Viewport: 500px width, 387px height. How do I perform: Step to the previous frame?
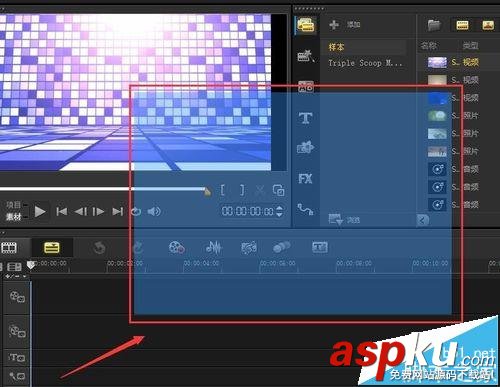(81, 211)
